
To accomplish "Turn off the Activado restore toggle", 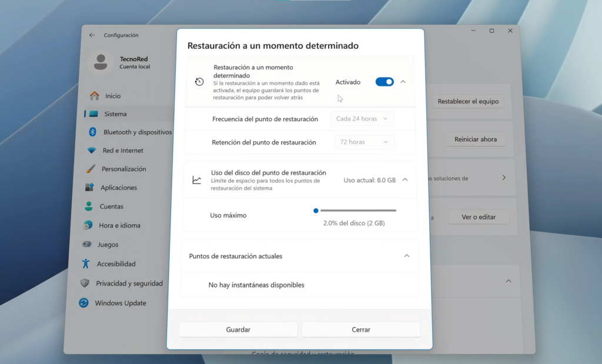I will (384, 82).
